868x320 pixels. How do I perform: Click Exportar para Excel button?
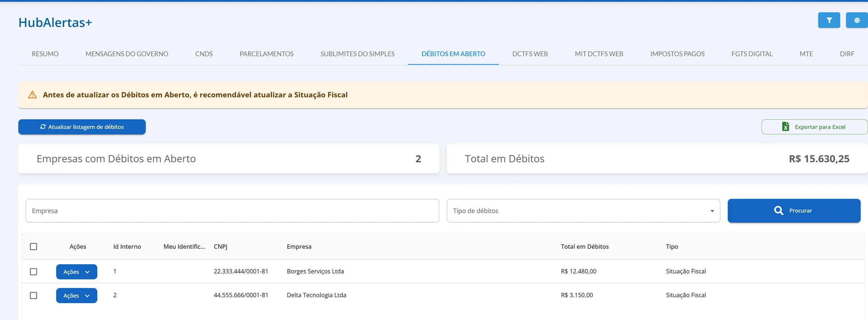(x=814, y=127)
